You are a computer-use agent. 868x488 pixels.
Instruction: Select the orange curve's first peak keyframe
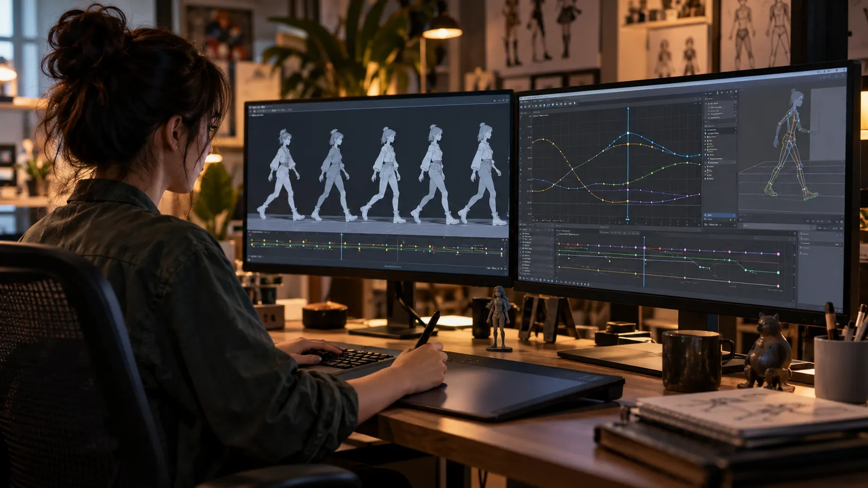click(x=544, y=140)
